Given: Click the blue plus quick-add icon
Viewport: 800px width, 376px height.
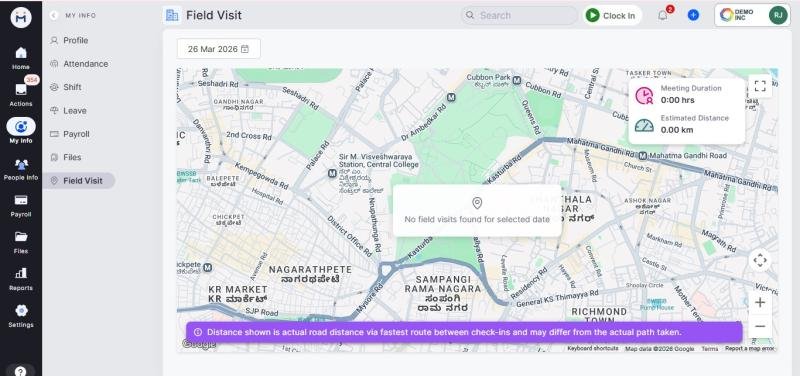Looking at the screenshot, I should click(693, 15).
